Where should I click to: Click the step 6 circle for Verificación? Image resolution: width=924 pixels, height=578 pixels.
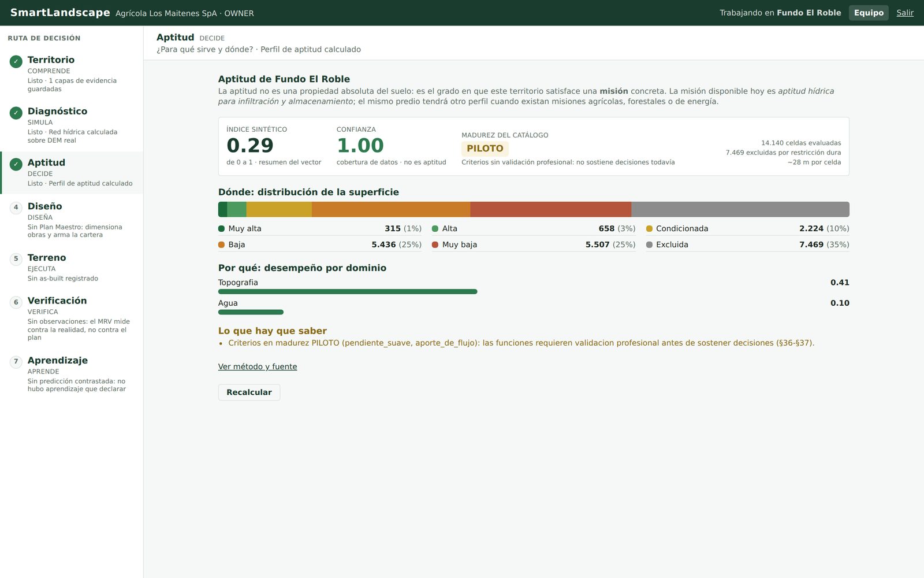point(16,302)
